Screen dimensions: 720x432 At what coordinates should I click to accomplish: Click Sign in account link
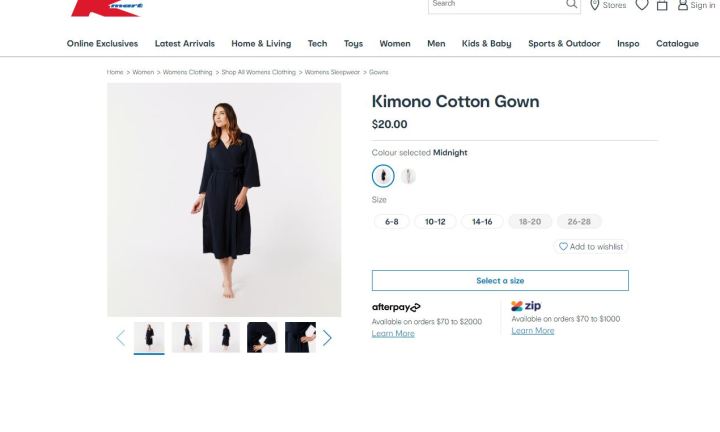point(697,5)
